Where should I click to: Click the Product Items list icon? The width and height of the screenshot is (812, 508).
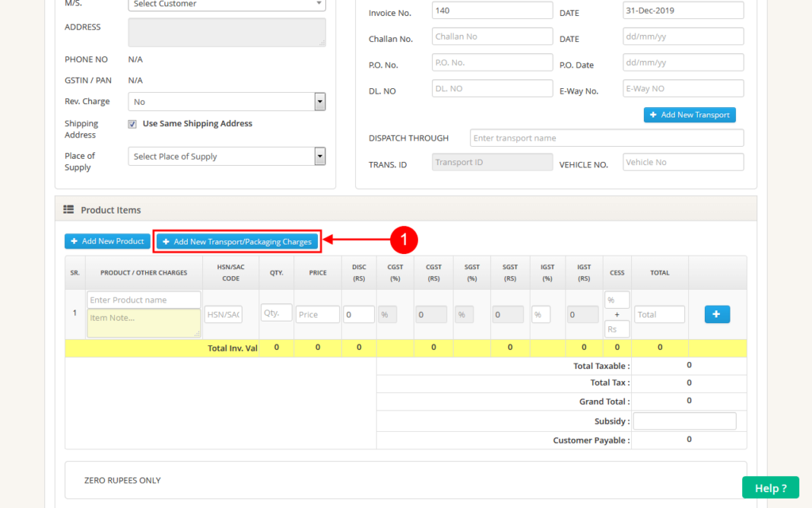[70, 210]
